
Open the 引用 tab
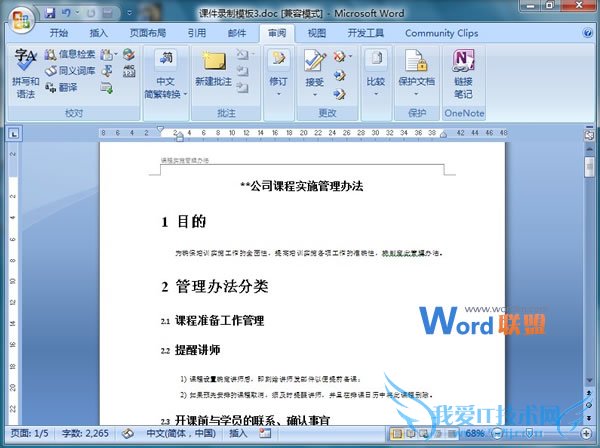coord(197,33)
